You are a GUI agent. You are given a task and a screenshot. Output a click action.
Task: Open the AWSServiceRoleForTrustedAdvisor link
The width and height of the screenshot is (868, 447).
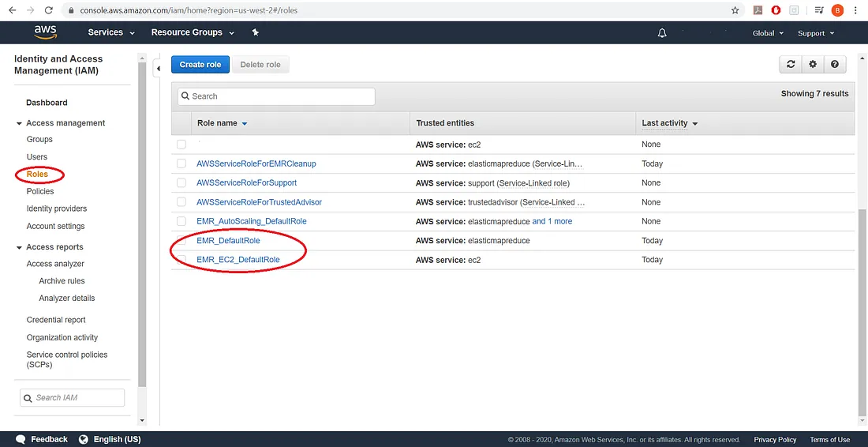coord(259,202)
